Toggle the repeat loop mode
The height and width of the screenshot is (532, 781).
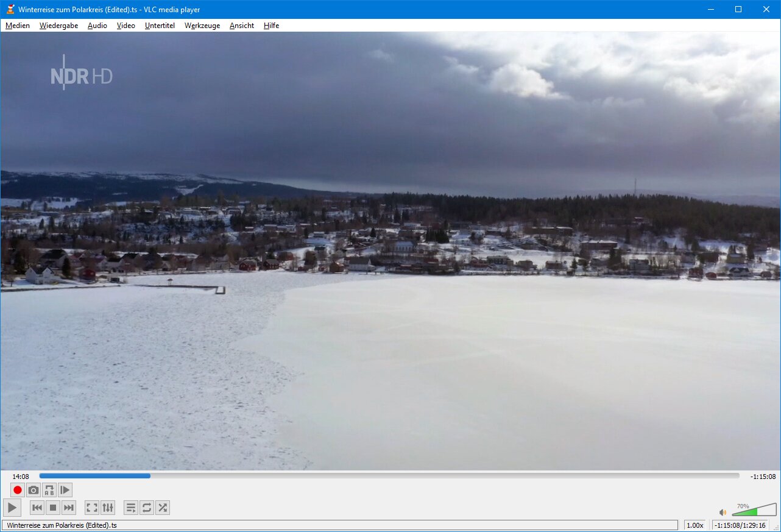click(x=147, y=508)
